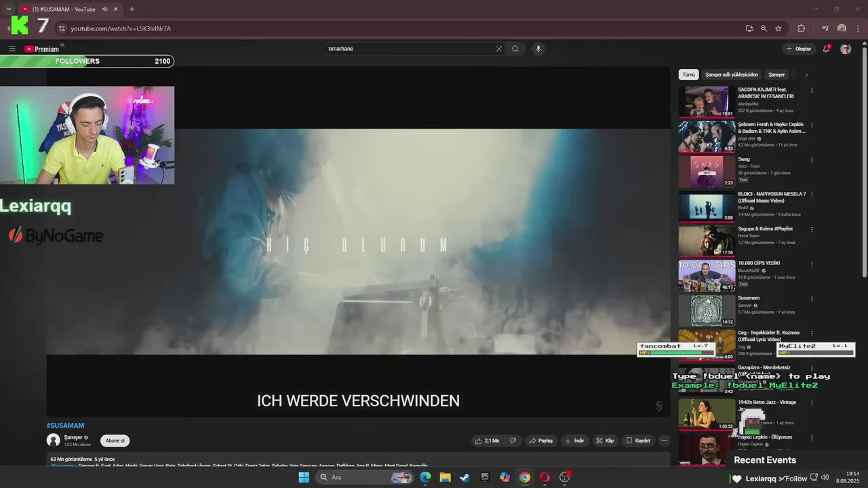868x488 pixels.
Task: Select the Şanışer filter chip
Action: tap(776, 75)
